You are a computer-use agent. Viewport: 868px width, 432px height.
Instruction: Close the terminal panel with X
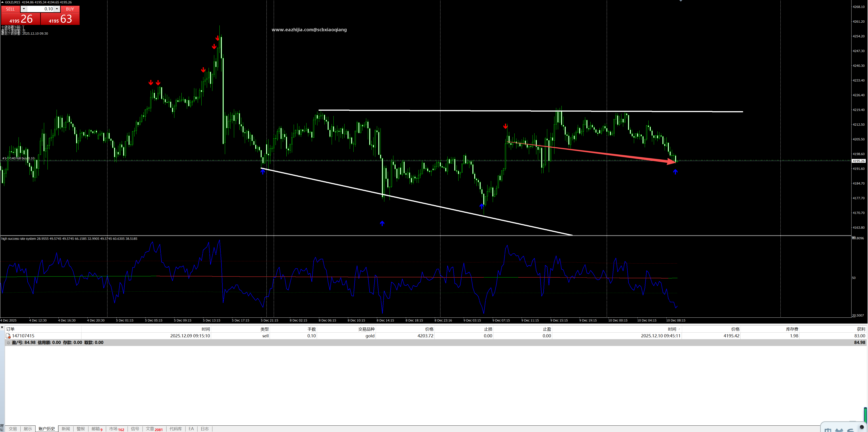point(2,327)
